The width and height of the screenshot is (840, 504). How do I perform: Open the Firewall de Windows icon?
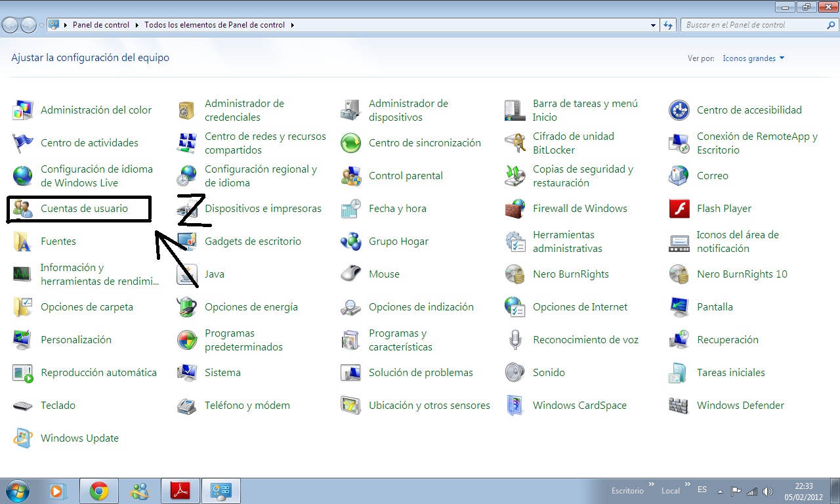click(515, 209)
